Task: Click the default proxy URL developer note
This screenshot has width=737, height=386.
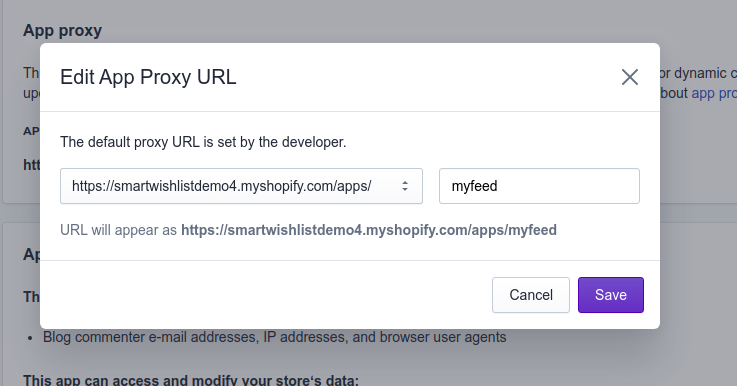Action: tap(203, 142)
